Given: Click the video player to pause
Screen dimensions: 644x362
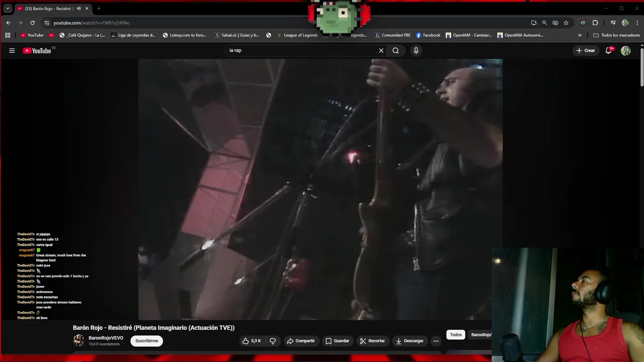Looking at the screenshot, I should (320, 189).
